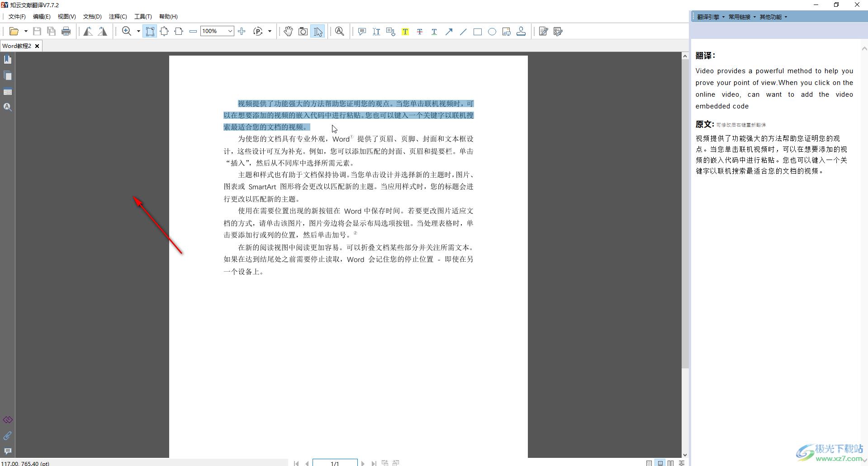Open the 编辑(E) menu
This screenshot has height=466, width=868.
[42, 16]
